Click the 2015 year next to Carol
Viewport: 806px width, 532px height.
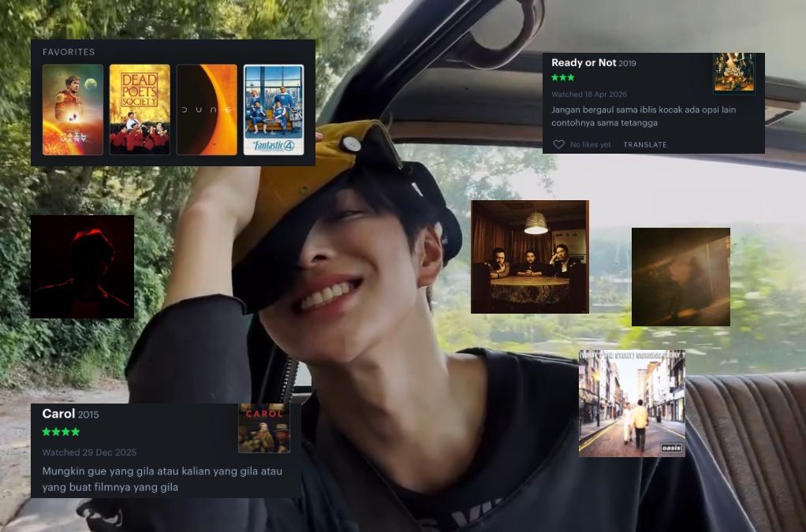point(88,415)
